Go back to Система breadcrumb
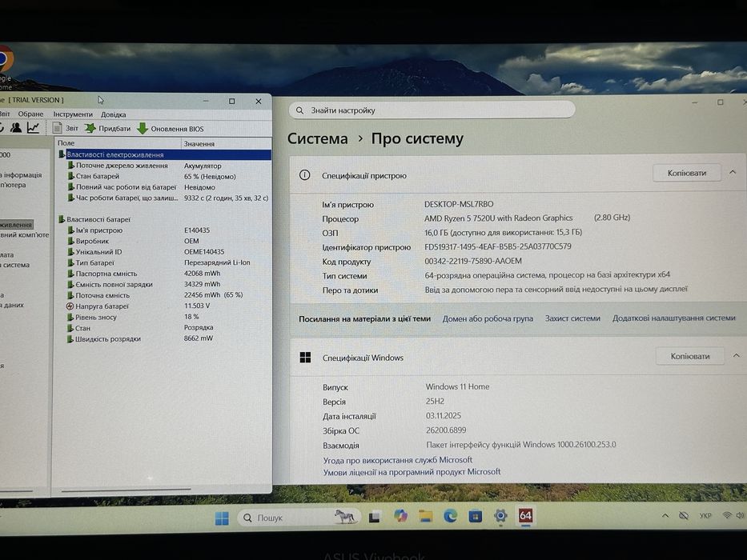This screenshot has height=560, width=747. [317, 138]
